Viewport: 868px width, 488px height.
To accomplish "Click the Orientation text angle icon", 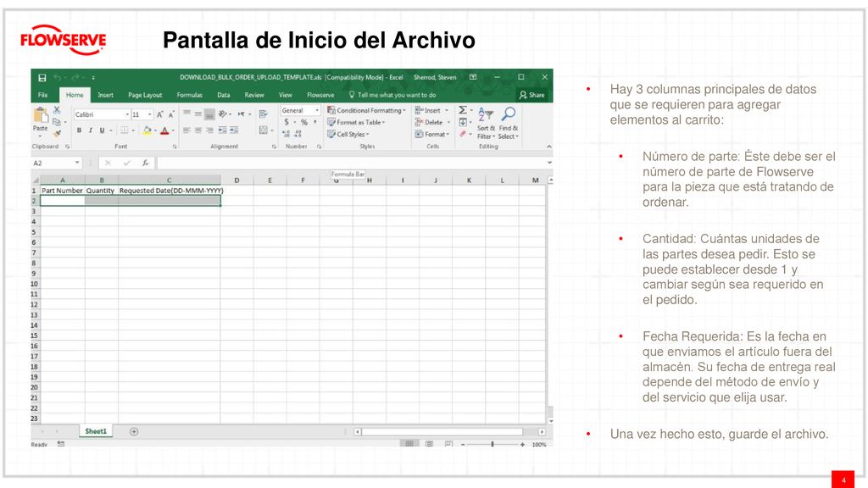I will [223, 114].
